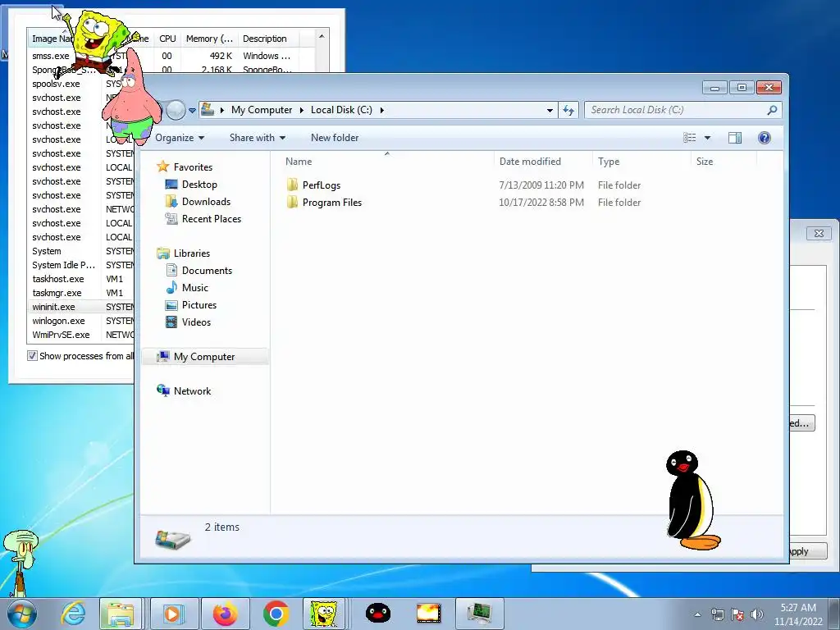Toggle the Explorer preview pane icon
840x630 pixels.
coord(734,138)
